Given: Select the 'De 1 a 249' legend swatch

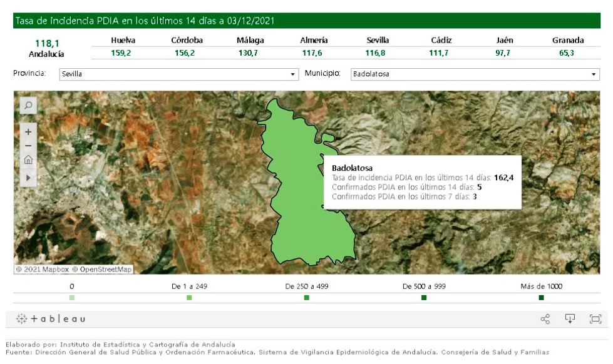Looking at the screenshot, I should coord(189,298).
